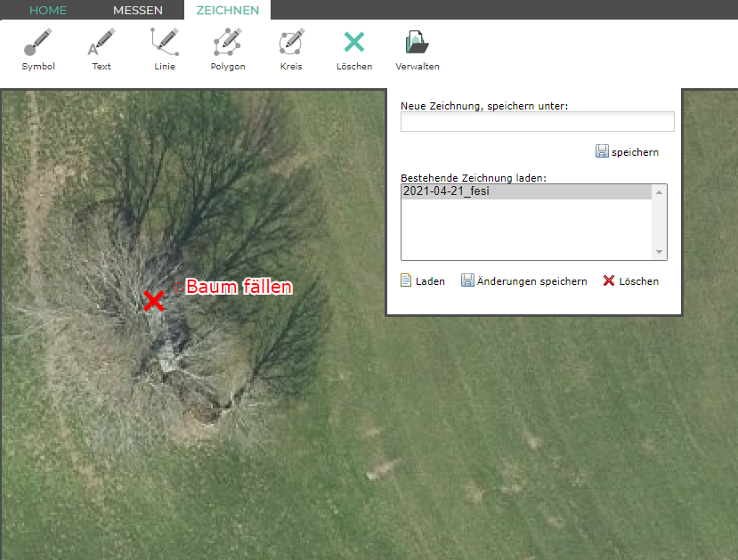The height and width of the screenshot is (560, 738).
Task: Select drawing 2021-04-21_fesi in list
Action: 526,191
